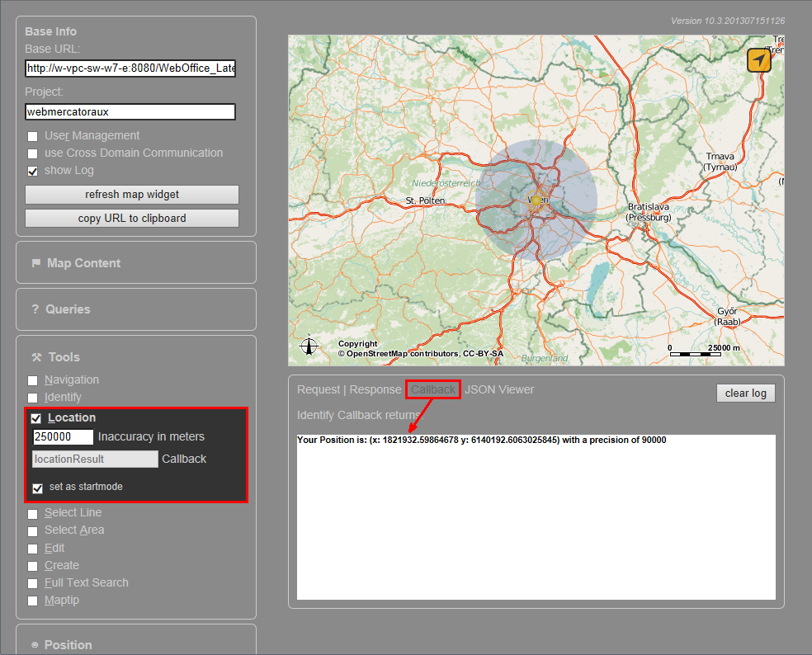812x655 pixels.
Task: Uncheck set as startmode under Location
Action: (x=37, y=488)
